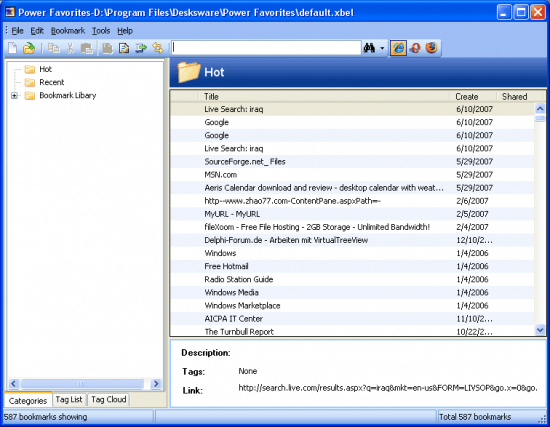Click the Paste toolbar icon

click(87, 48)
